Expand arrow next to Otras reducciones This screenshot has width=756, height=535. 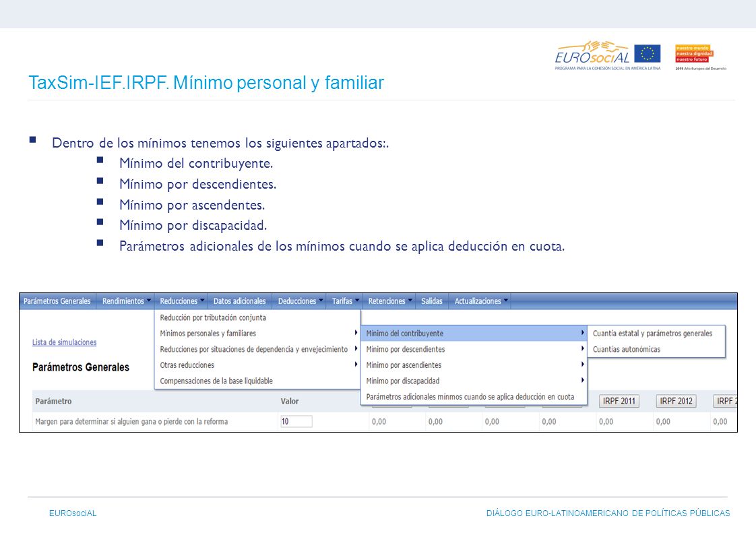point(356,365)
